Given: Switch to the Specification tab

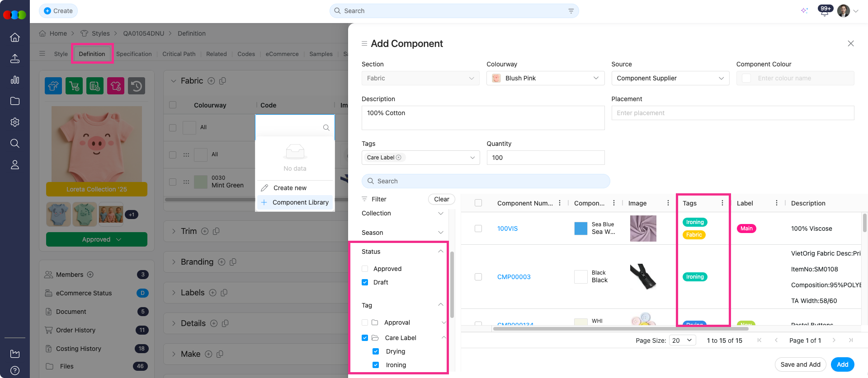Looking at the screenshot, I should (x=134, y=54).
